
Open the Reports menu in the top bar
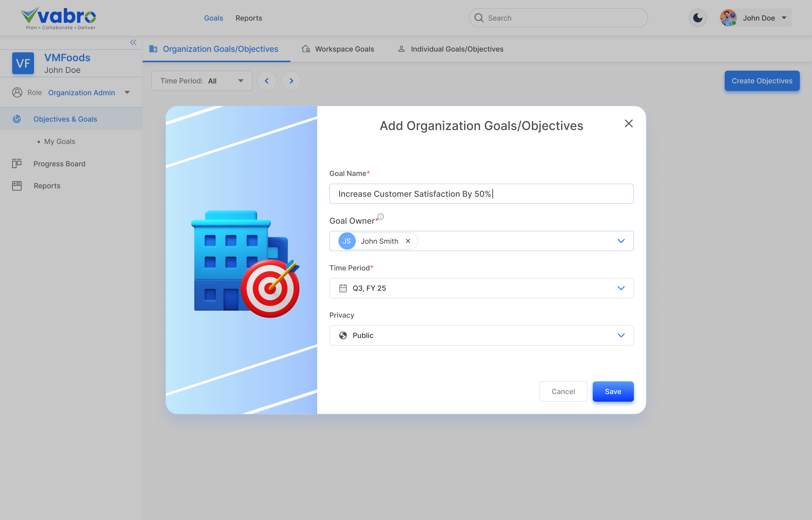(x=249, y=18)
